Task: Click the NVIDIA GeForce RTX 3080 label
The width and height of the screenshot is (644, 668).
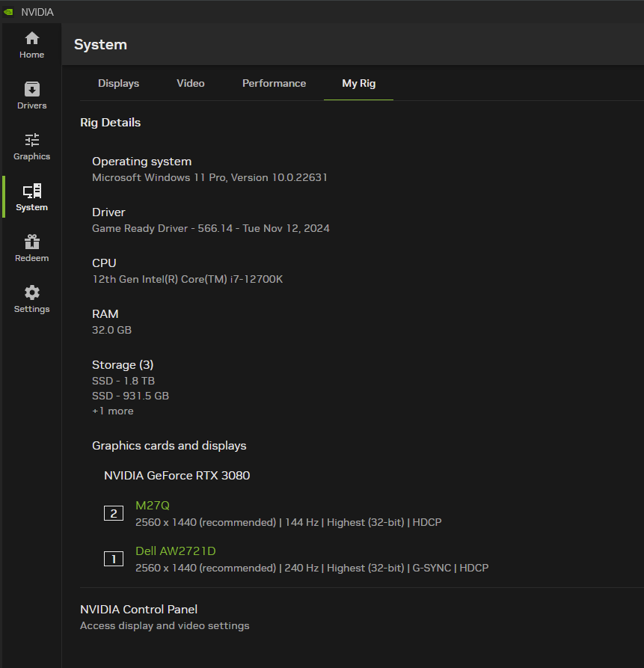Action: [177, 476]
